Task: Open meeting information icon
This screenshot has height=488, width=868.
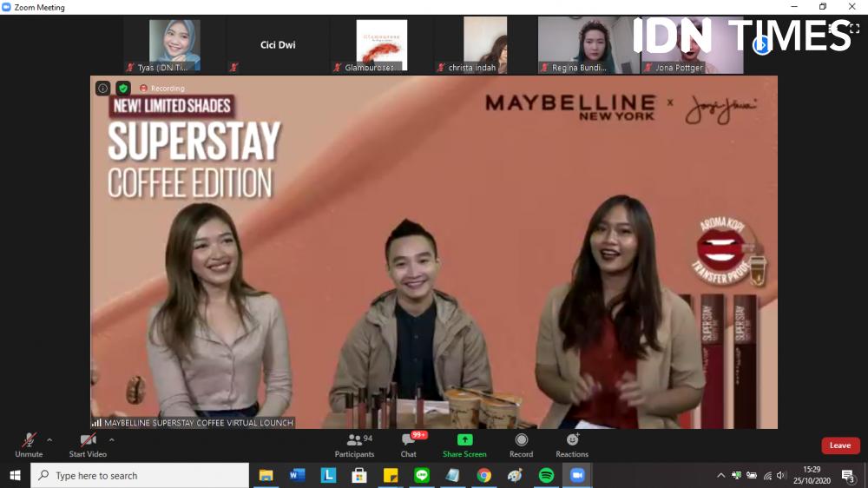Action: click(x=102, y=88)
